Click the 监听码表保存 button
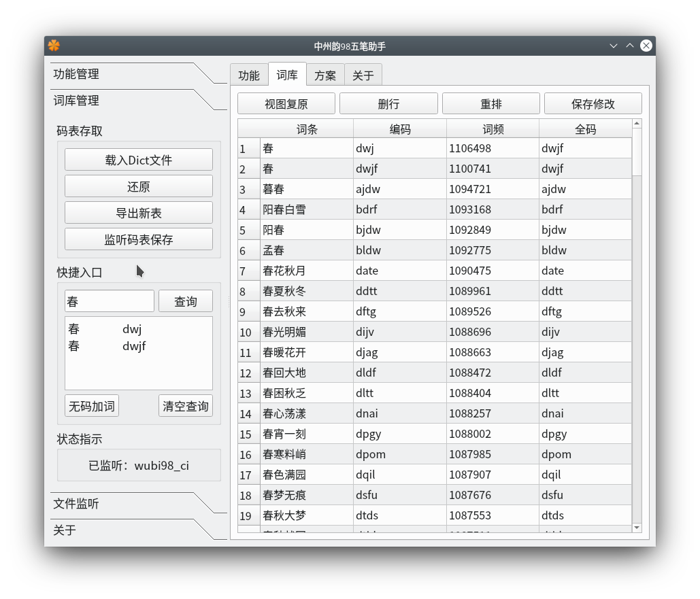Image resolution: width=700 pixels, height=599 pixels. coord(138,239)
